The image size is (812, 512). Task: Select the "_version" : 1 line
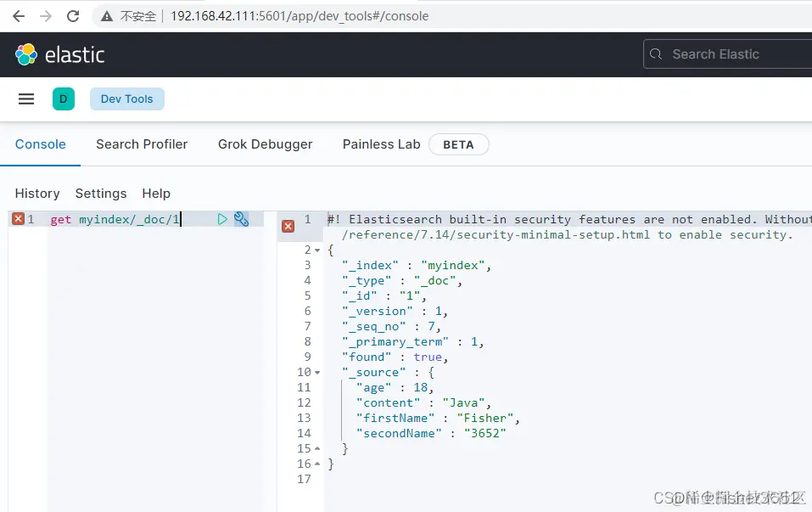[x=395, y=311]
